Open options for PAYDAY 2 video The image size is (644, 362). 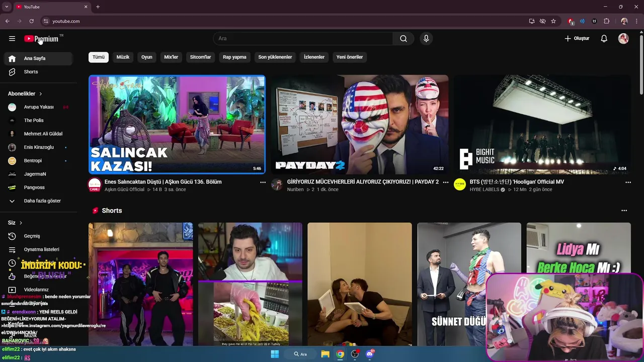pos(445,183)
